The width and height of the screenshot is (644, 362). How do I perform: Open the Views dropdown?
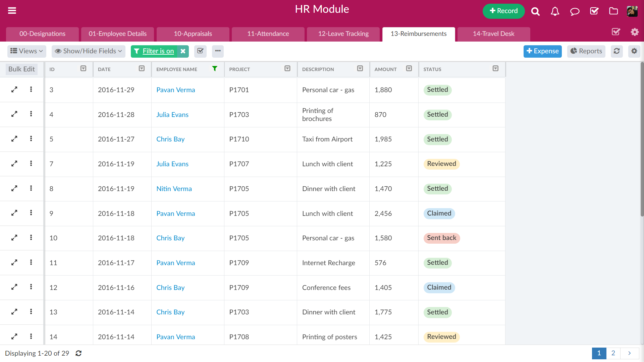[27, 51]
